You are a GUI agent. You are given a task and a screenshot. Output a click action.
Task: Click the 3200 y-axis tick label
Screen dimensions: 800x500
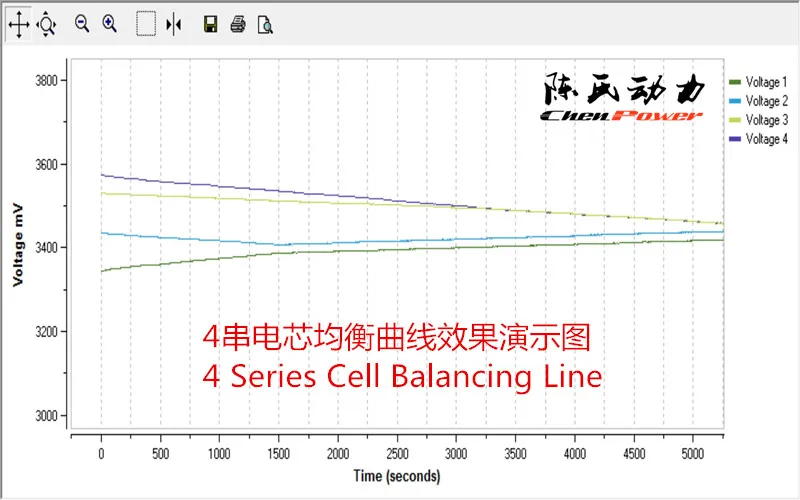click(46, 332)
